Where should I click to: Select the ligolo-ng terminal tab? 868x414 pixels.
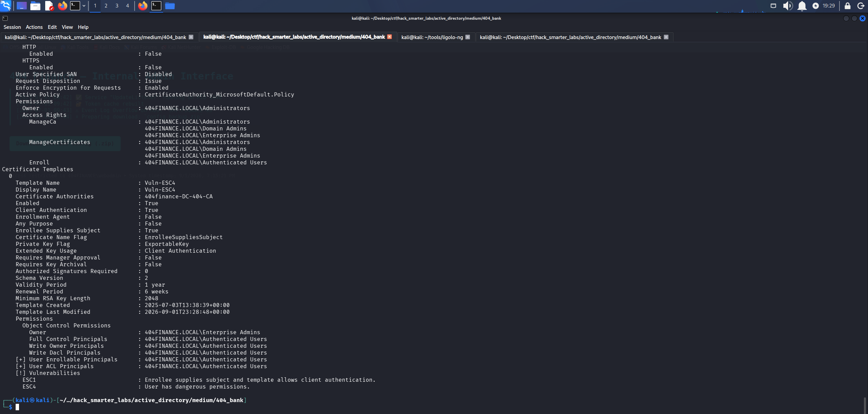click(432, 37)
